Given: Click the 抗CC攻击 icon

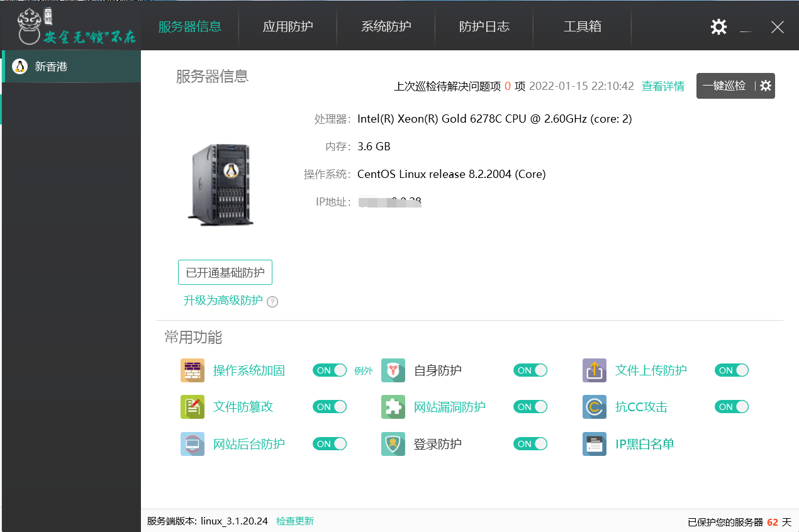Looking at the screenshot, I should coord(595,407).
